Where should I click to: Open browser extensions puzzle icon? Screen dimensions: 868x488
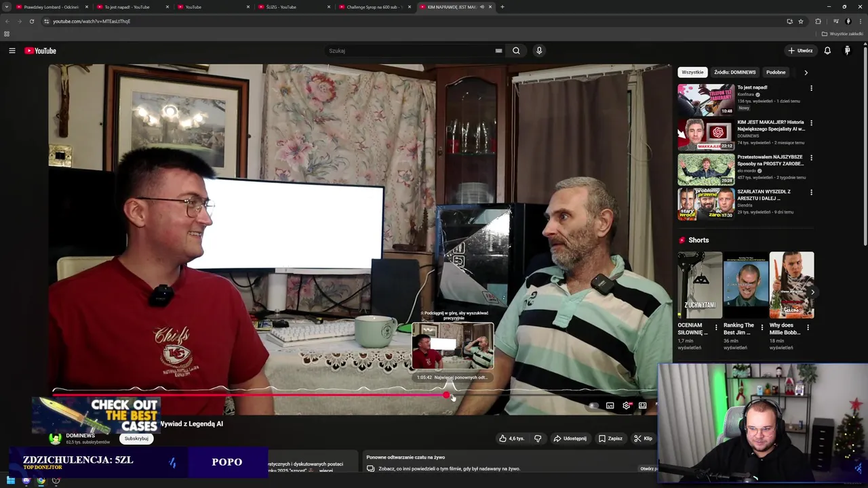click(x=818, y=21)
